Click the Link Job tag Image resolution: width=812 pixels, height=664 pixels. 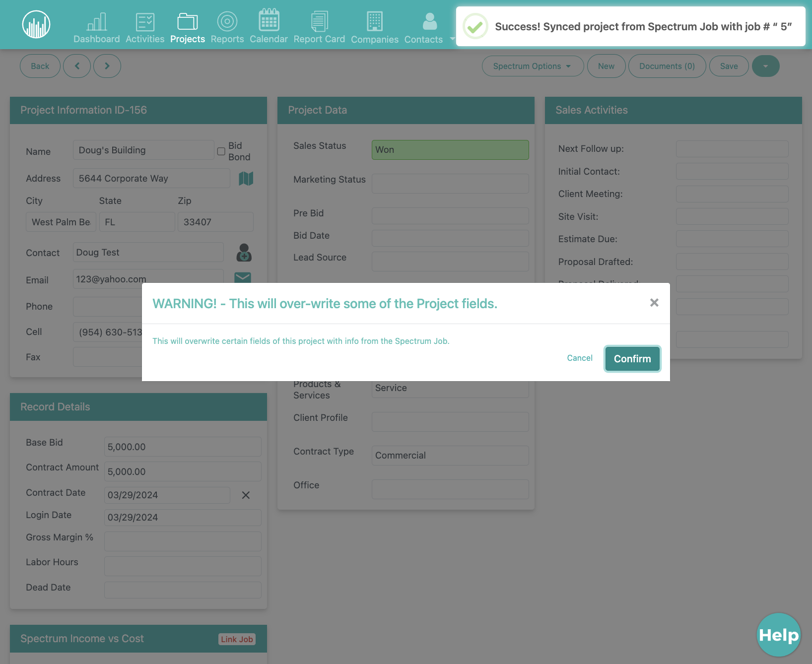237,639
